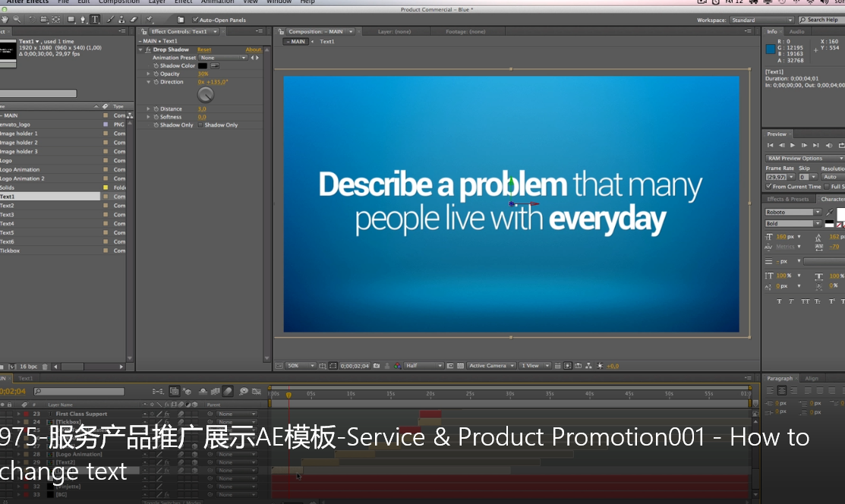Image resolution: width=845 pixels, height=504 pixels.
Task: Click the Character panel eyedropper icon
Action: pyautogui.click(x=829, y=212)
